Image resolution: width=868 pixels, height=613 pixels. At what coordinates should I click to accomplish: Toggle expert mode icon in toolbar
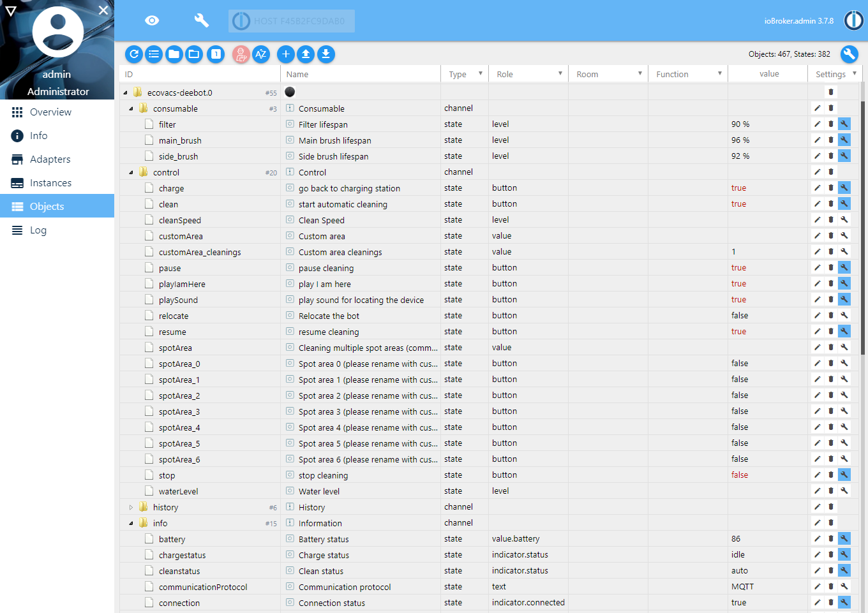click(241, 54)
